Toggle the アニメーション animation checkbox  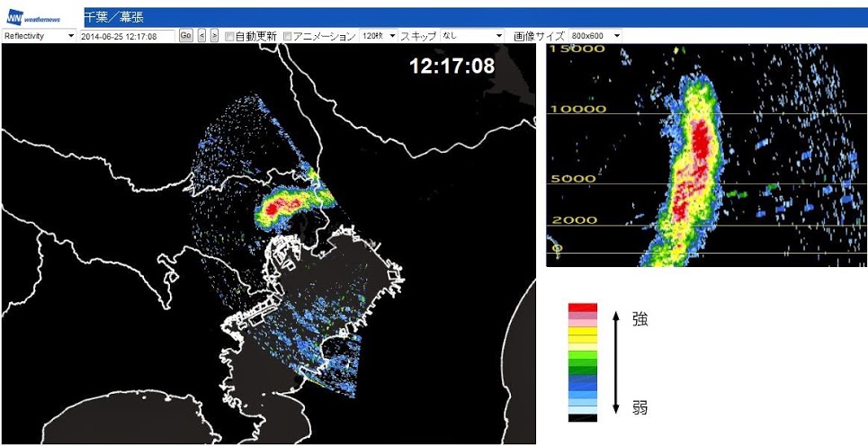coord(287,37)
